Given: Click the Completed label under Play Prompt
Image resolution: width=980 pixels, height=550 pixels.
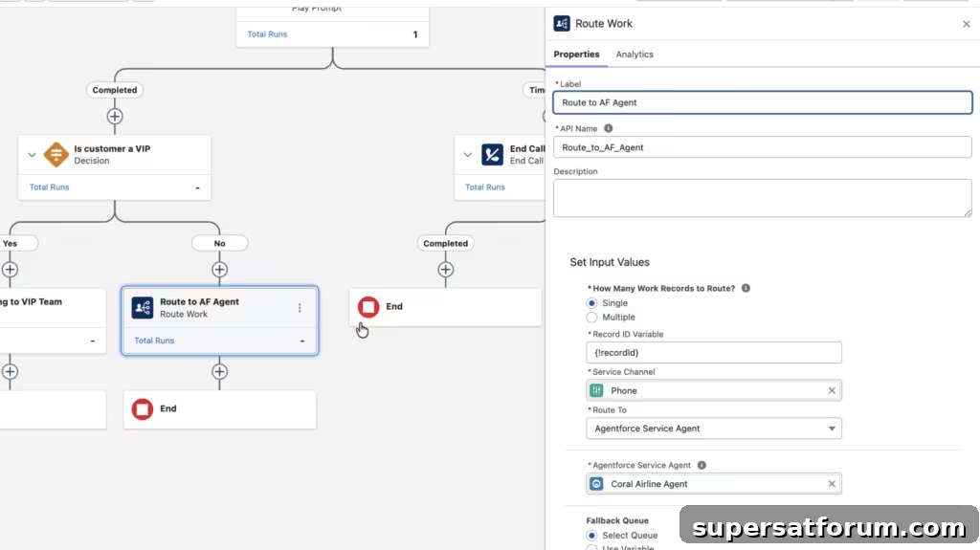Looking at the screenshot, I should pyautogui.click(x=115, y=90).
